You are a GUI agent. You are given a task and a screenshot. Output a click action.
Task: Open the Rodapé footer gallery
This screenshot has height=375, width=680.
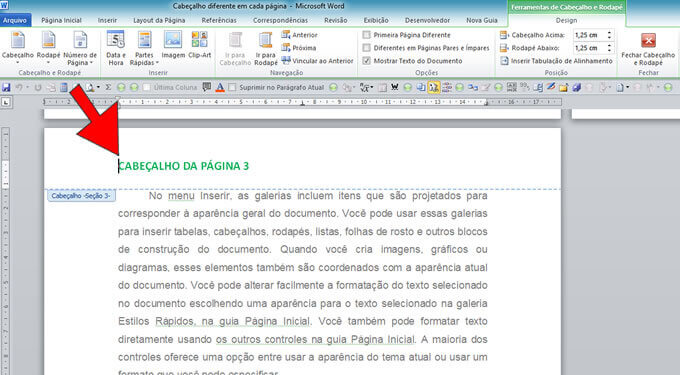48,48
